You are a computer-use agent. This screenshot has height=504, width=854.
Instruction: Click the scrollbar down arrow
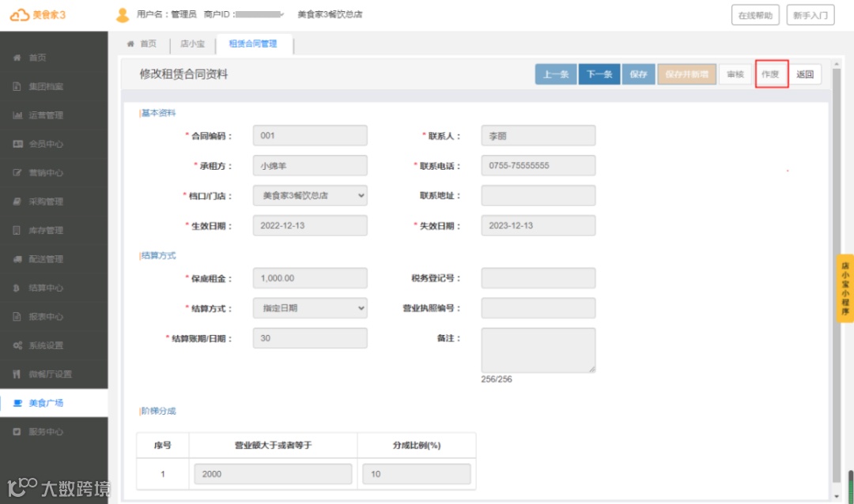coord(837,496)
